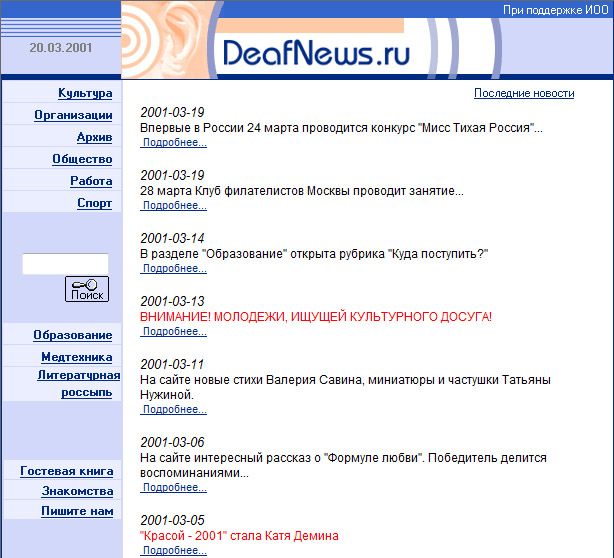Click the Поиск search button with magnifier icon
614x558 pixels.
[87, 289]
